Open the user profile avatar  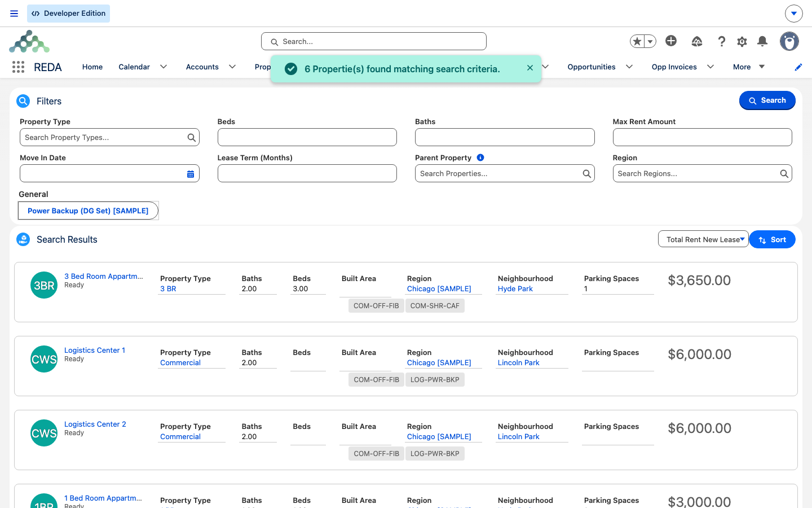tap(789, 41)
